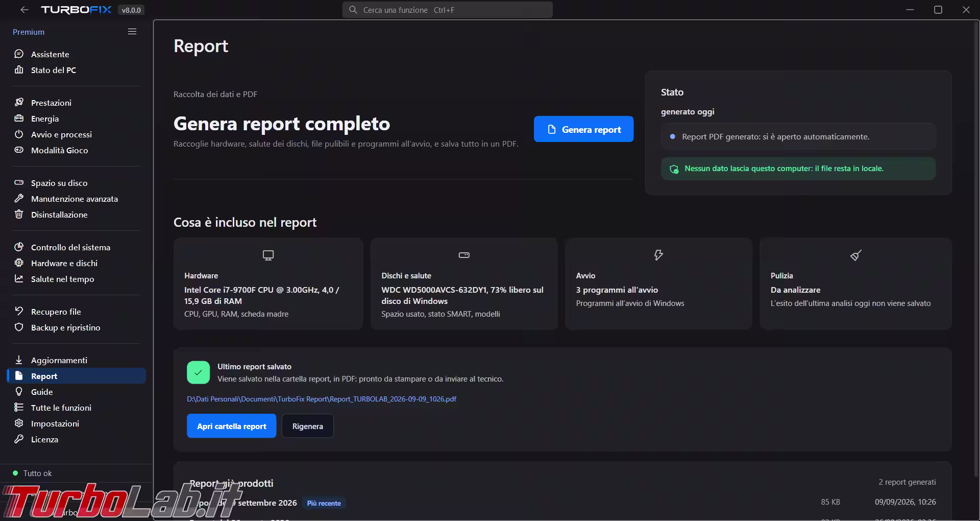Select Modalità Gioco in sidebar
The height and width of the screenshot is (521, 980).
76,150
